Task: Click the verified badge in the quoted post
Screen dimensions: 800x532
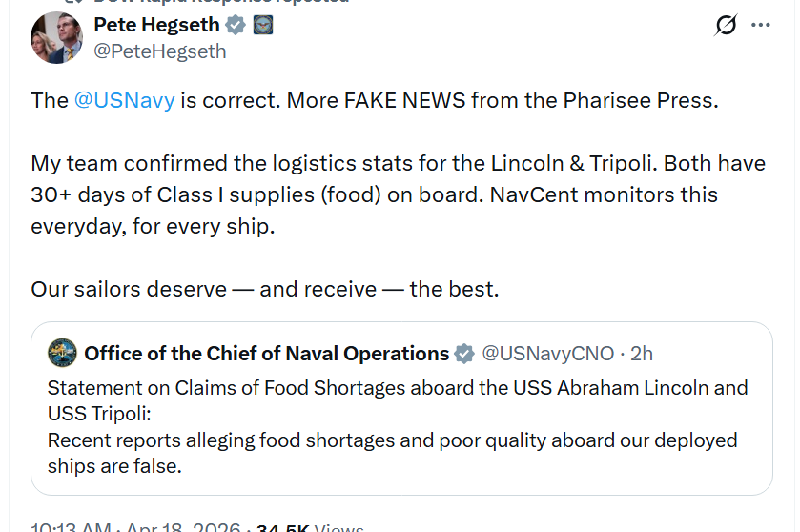Action: point(464,354)
